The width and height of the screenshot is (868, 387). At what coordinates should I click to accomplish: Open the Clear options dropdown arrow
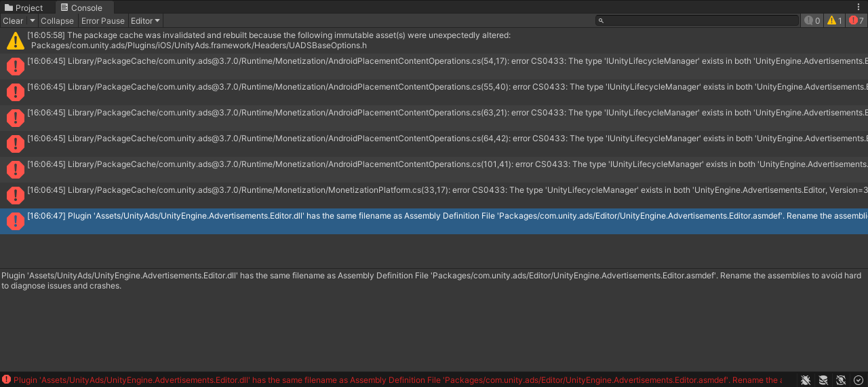32,20
